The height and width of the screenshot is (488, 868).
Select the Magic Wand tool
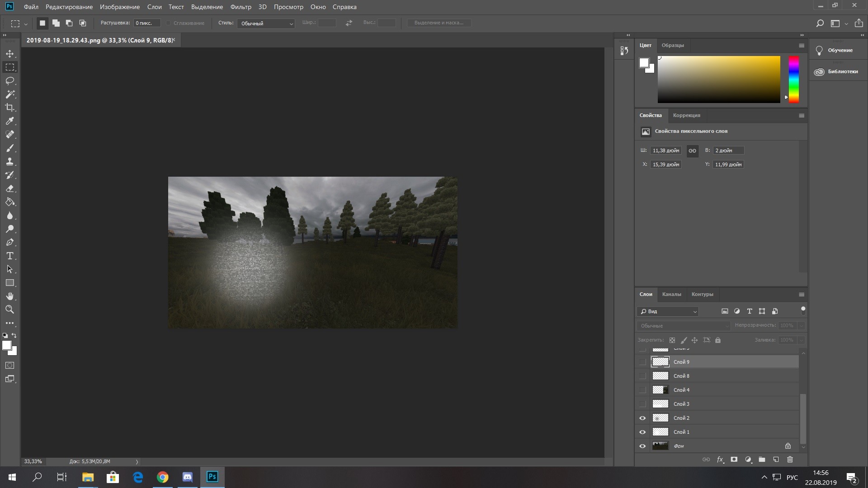pyautogui.click(x=10, y=94)
